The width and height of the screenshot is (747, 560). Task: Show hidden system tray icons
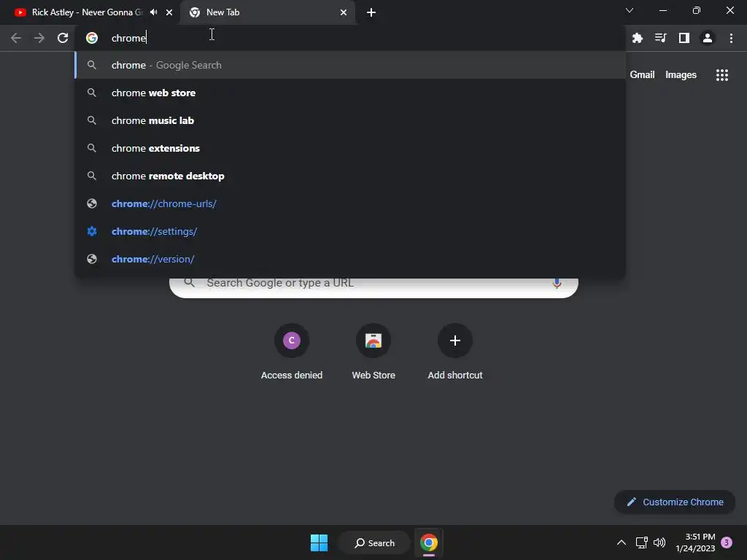pyautogui.click(x=622, y=542)
